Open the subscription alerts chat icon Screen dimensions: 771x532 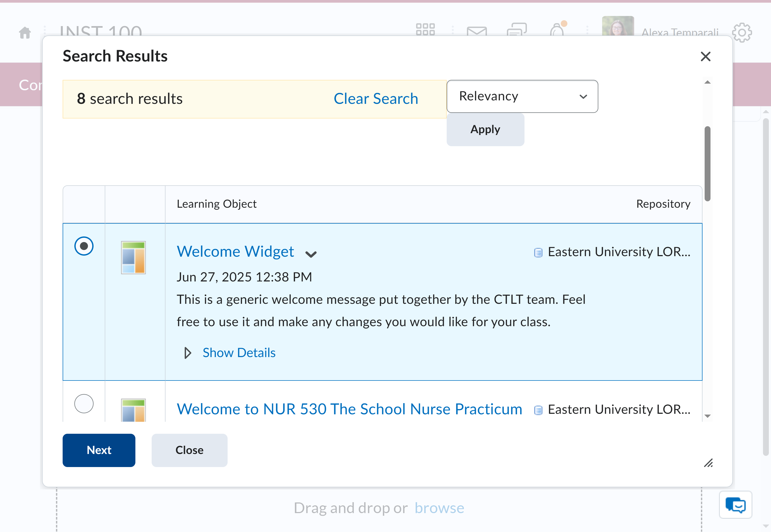pos(517,29)
